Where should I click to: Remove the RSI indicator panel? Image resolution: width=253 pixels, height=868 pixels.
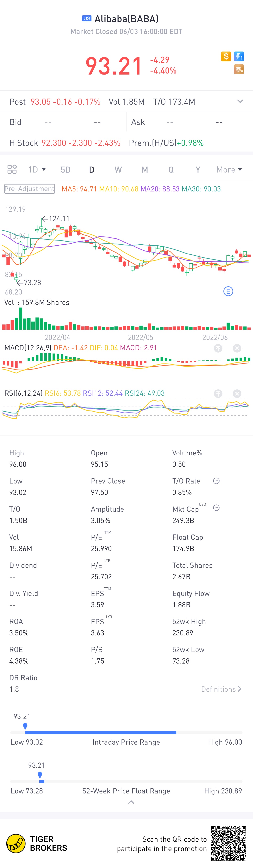237,393
